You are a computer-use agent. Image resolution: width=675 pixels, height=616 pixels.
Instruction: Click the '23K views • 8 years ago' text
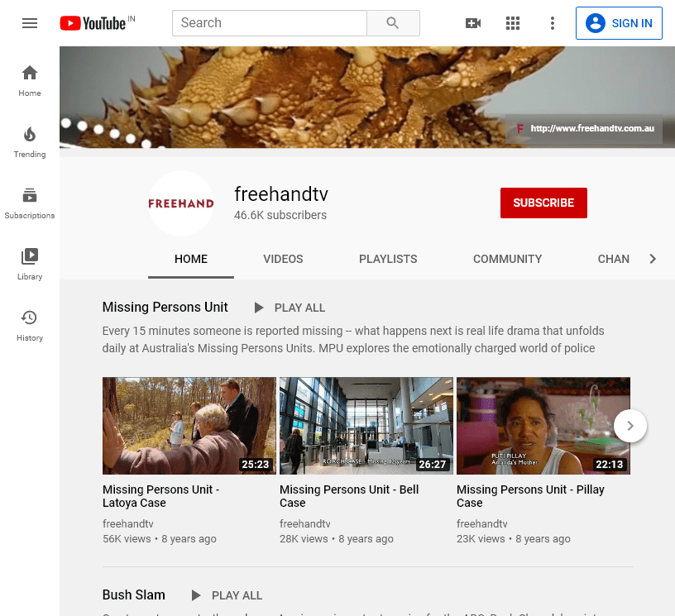point(514,539)
